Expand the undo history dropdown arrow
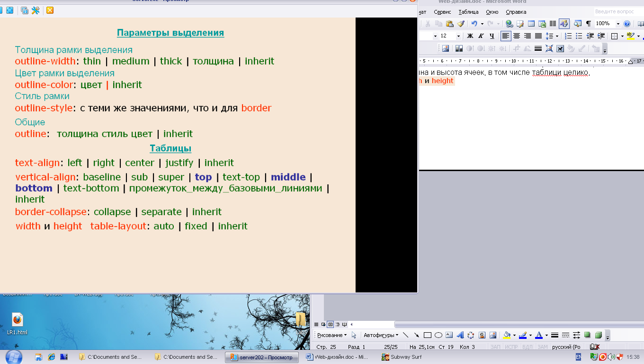The image size is (644, 364). [482, 24]
